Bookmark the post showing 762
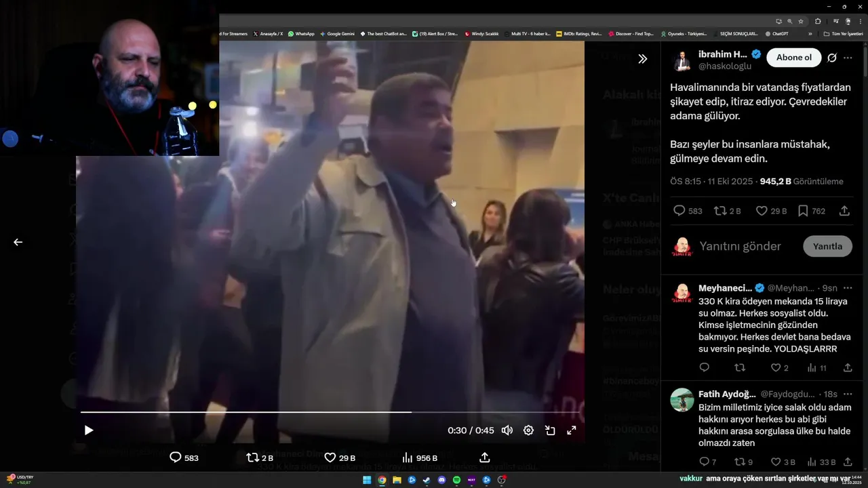The height and width of the screenshot is (488, 868). click(x=811, y=211)
